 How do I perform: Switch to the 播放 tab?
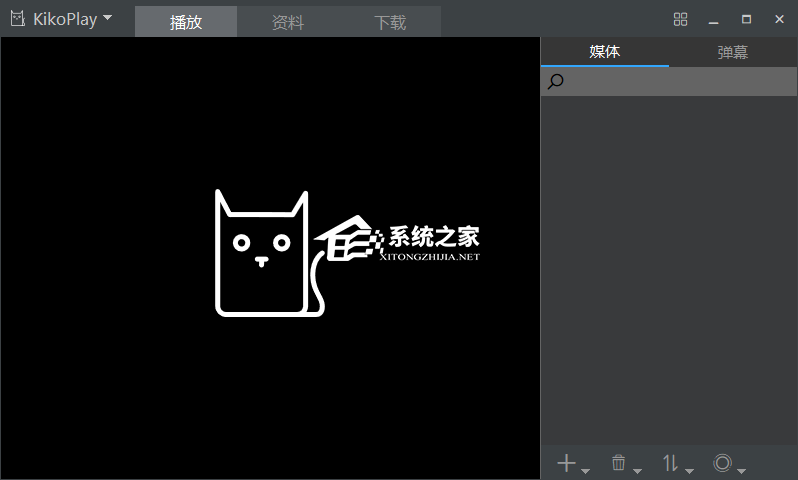186,22
